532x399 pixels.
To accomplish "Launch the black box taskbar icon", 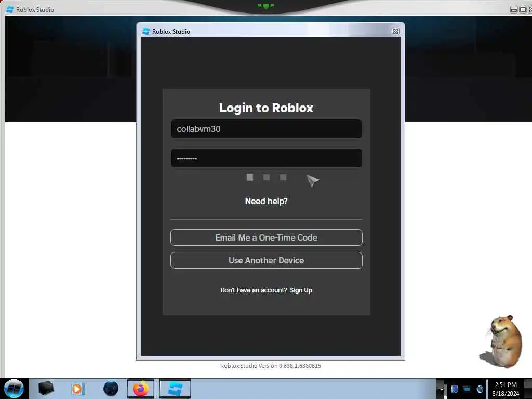I will point(46,389).
